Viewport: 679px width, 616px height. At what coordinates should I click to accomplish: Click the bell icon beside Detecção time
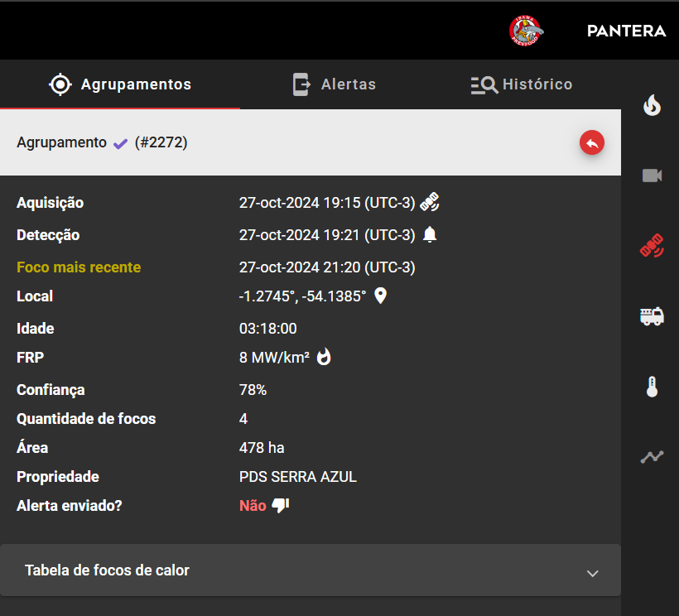point(430,234)
